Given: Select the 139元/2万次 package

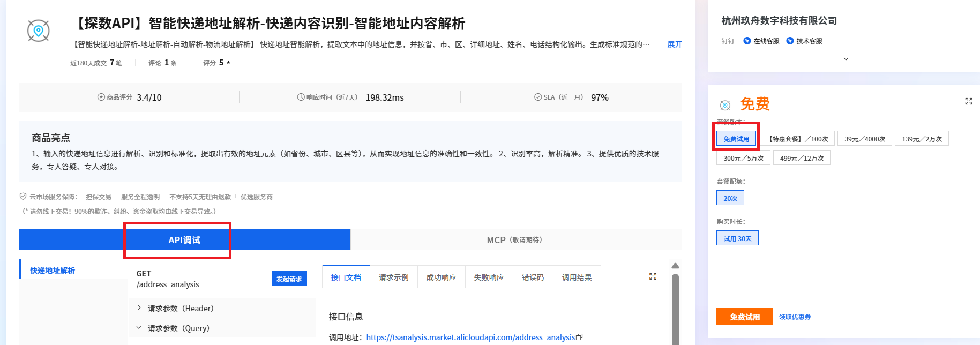Looking at the screenshot, I should pyautogui.click(x=922, y=139).
